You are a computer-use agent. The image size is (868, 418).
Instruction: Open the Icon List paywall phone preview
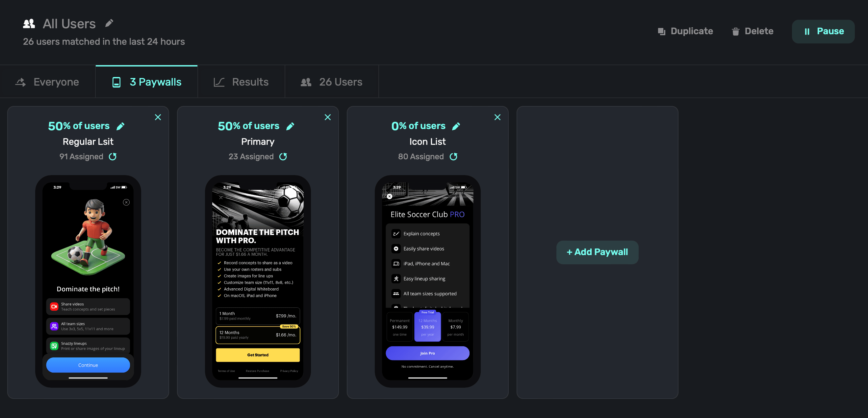427,281
